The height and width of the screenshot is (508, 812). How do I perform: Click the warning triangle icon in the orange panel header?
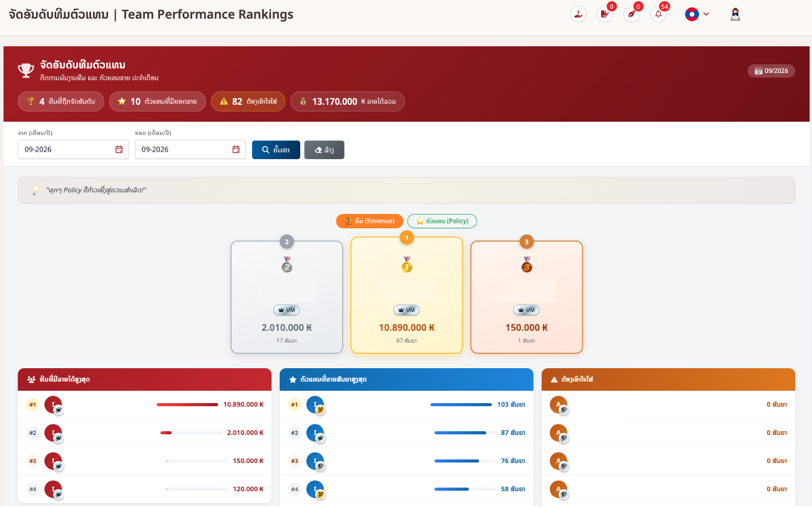click(x=554, y=379)
